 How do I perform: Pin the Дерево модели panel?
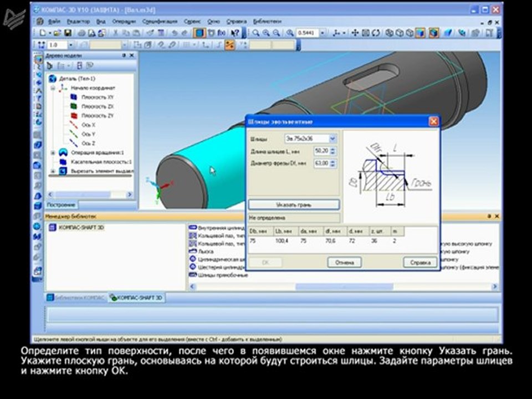point(124,56)
